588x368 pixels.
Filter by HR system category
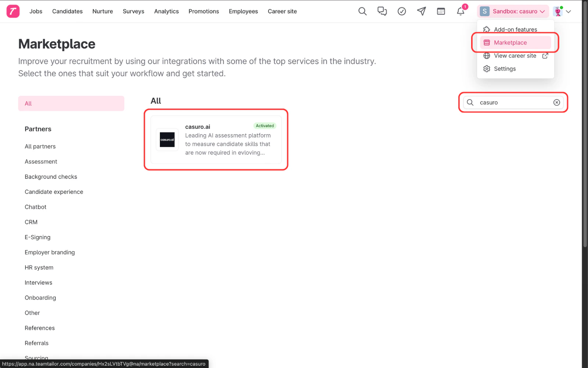[x=39, y=268]
